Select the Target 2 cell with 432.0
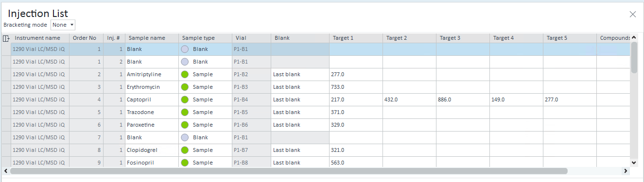 [410, 99]
